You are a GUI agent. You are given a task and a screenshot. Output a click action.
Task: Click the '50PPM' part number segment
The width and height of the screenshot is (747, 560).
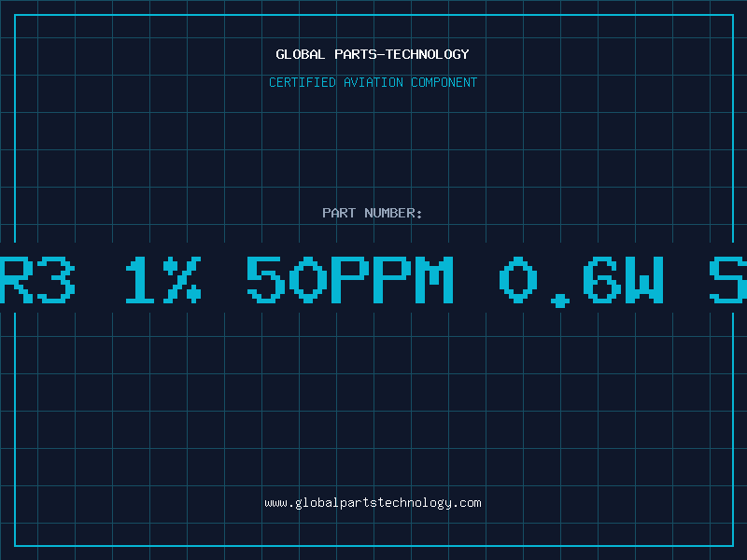[x=349, y=279]
